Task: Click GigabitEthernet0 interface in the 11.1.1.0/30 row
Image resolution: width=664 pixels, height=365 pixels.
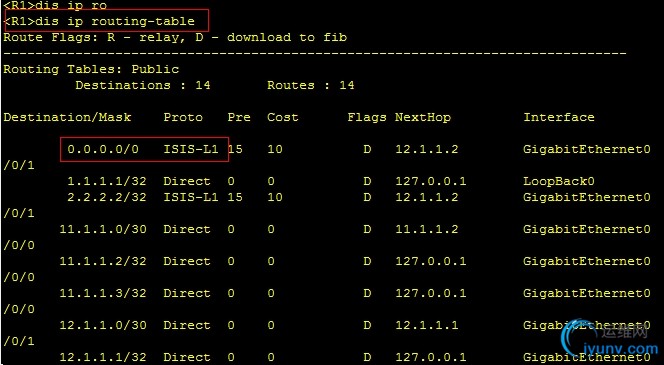Action: point(587,229)
